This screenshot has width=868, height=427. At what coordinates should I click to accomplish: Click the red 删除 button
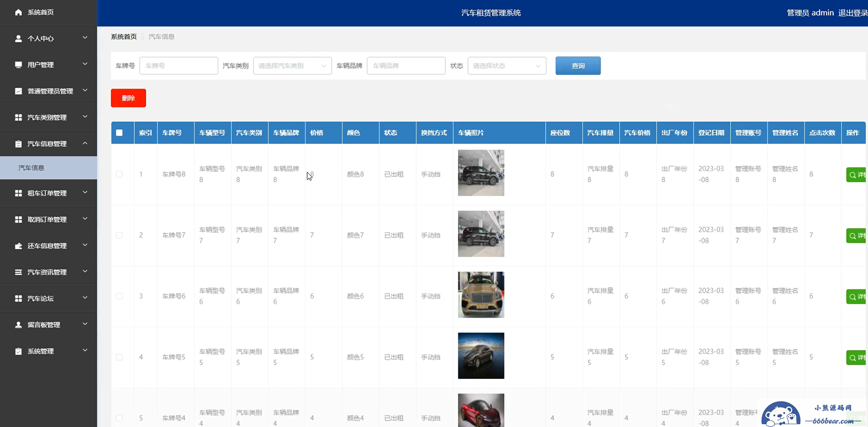pos(128,98)
